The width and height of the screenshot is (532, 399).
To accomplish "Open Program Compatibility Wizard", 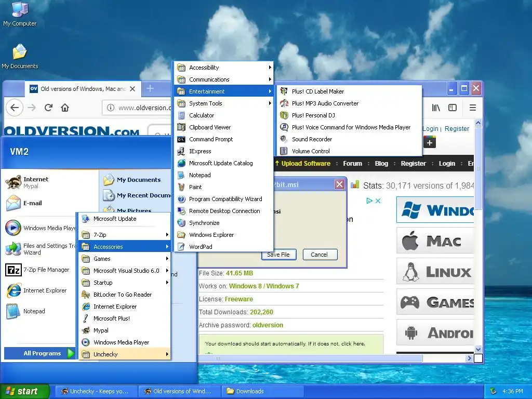I will 224,199.
